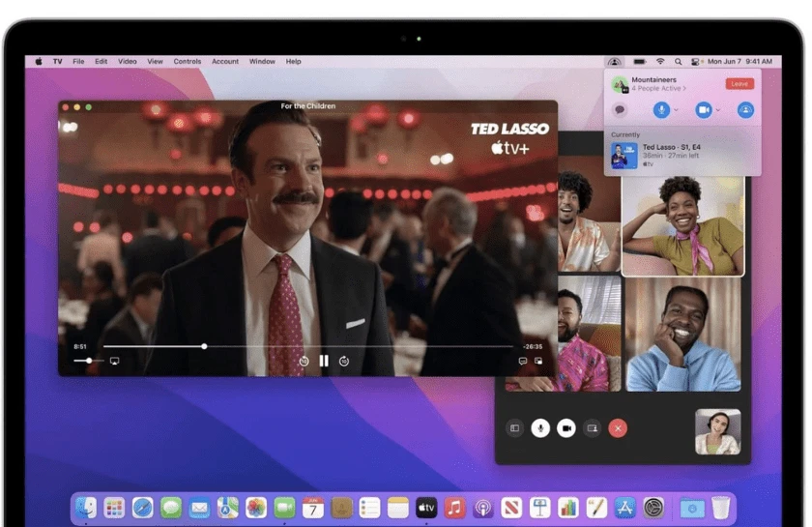This screenshot has width=812, height=527.
Task: Open the Edit menu
Action: click(101, 61)
